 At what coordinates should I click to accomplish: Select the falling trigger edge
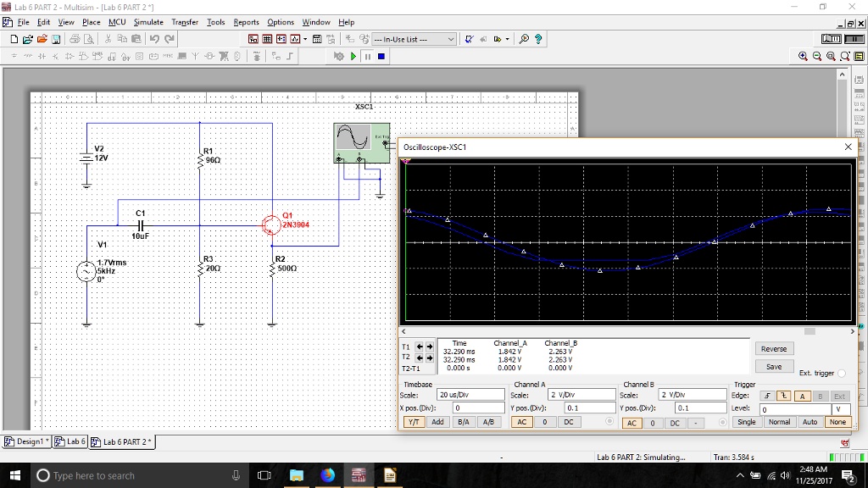(x=783, y=396)
